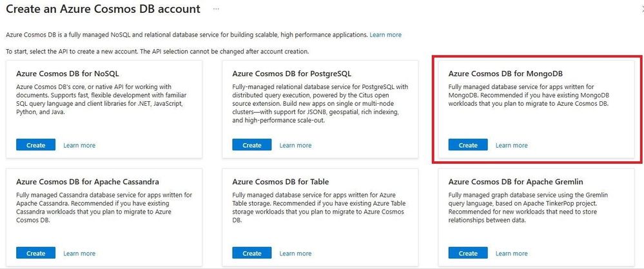644x269 pixels.
Task: Create Azure Cosmos DB for PostgreSQL account
Action: pyautogui.click(x=252, y=145)
